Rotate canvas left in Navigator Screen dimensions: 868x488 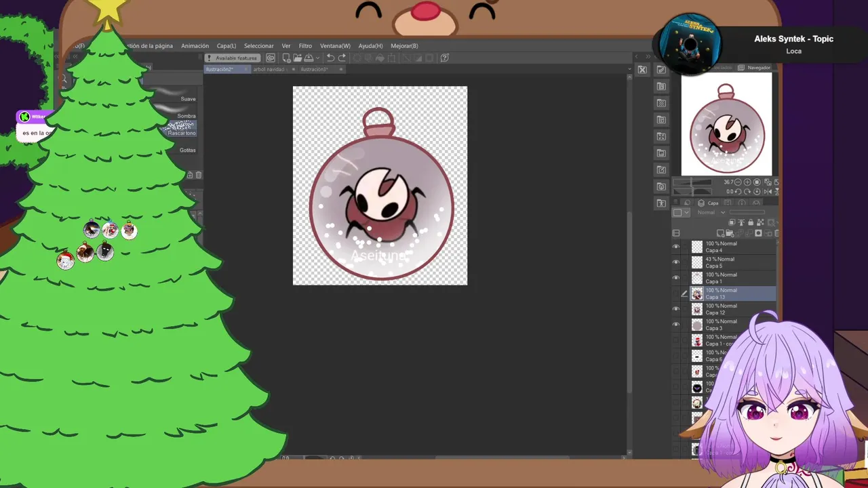738,192
